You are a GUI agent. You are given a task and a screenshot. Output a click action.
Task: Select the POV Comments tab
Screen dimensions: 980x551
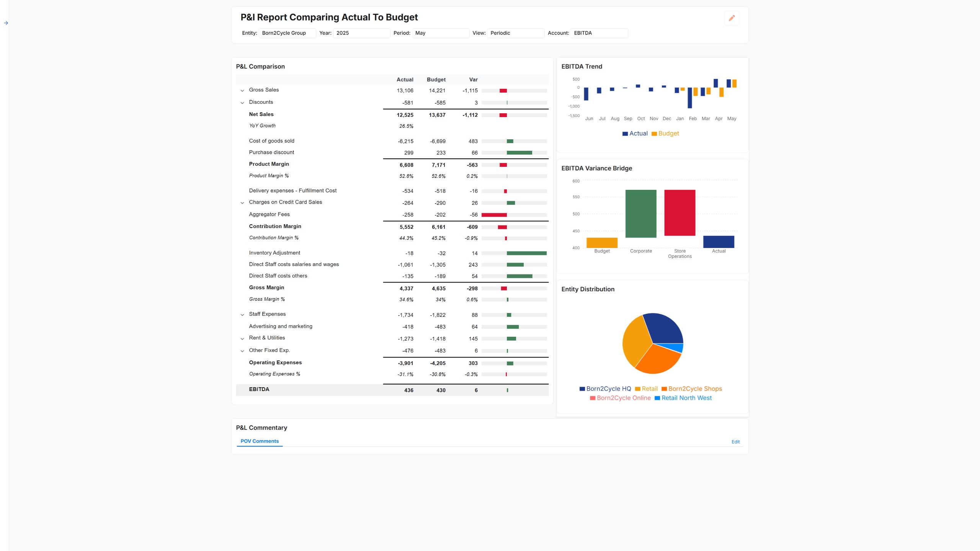[x=260, y=441]
